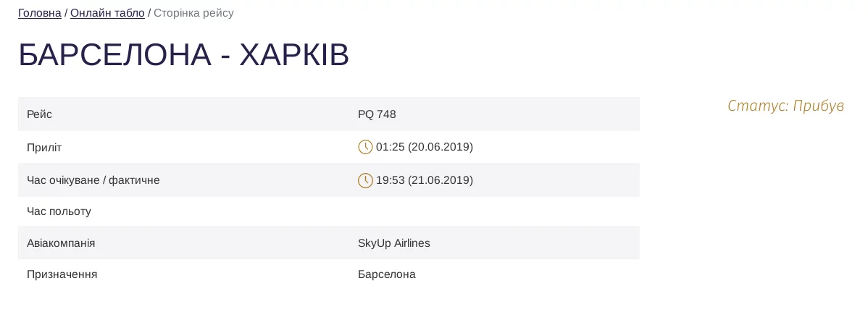The width and height of the screenshot is (868, 312).
Task: Click actual time 19:53 (21.06.2019)
Action: tap(424, 180)
